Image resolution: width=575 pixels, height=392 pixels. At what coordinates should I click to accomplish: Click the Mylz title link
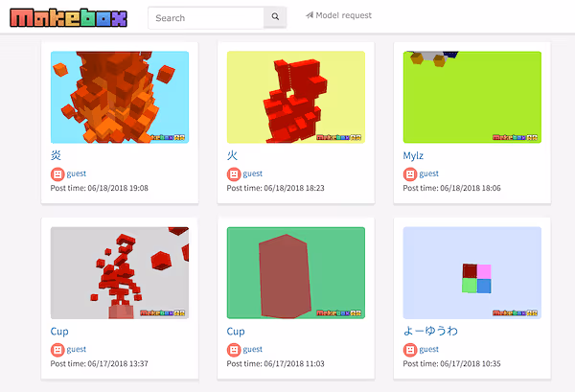415,154
